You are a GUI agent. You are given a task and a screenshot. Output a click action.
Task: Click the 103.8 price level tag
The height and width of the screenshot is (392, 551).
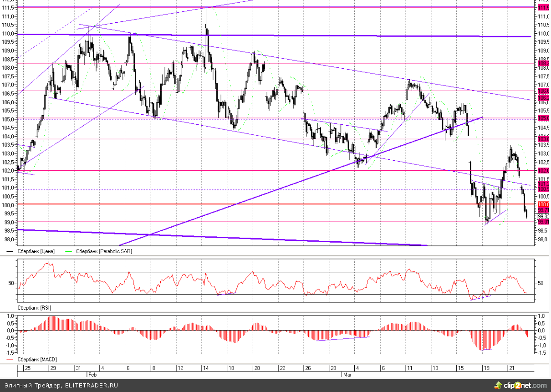click(543, 139)
